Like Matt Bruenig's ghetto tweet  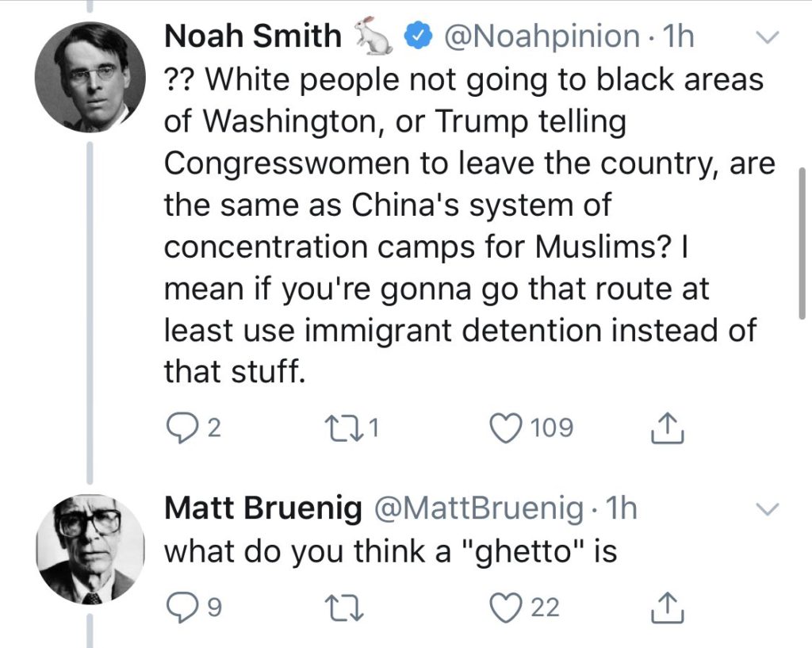pos(506,608)
